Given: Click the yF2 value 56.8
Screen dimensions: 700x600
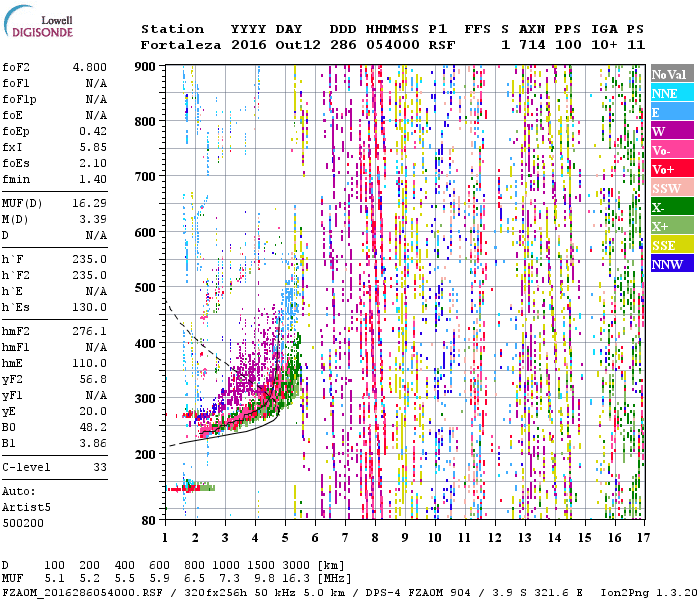Looking at the screenshot, I should pyautogui.click(x=93, y=379).
